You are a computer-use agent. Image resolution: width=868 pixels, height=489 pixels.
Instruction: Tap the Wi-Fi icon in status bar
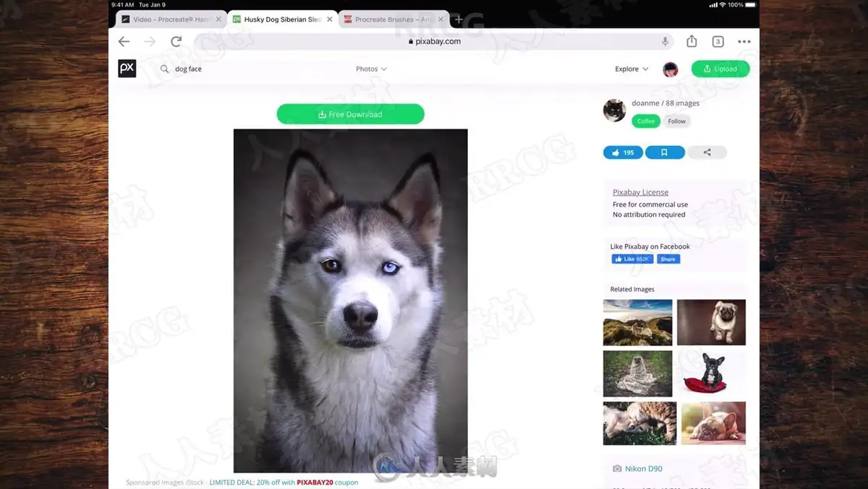(722, 5)
